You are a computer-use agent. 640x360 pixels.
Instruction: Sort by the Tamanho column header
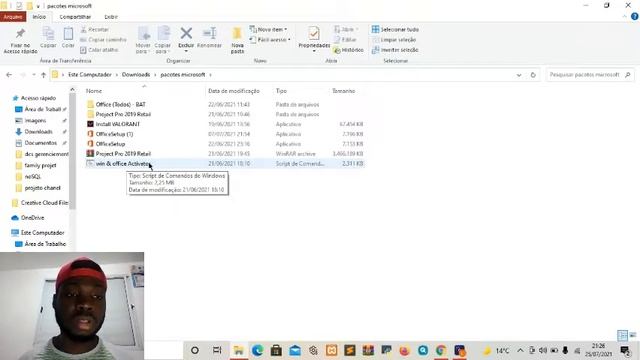point(344,91)
